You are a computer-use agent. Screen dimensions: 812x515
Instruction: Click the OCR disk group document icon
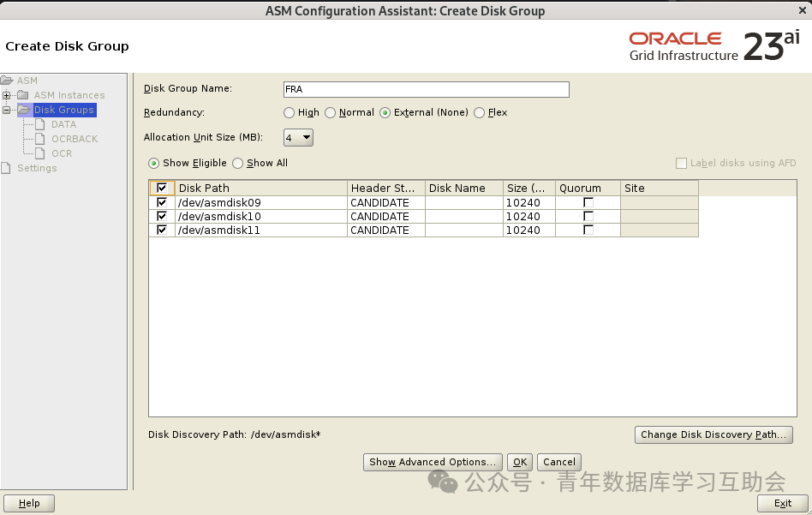click(x=40, y=153)
